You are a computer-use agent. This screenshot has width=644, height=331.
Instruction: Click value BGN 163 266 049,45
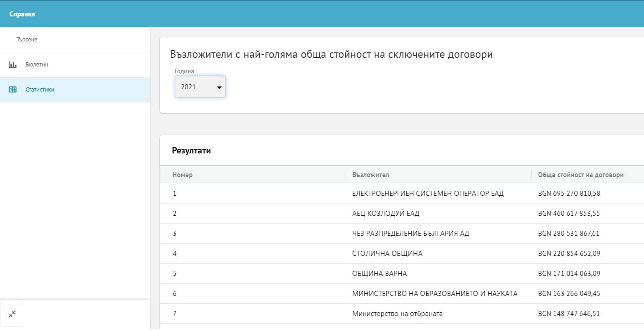tap(569, 294)
